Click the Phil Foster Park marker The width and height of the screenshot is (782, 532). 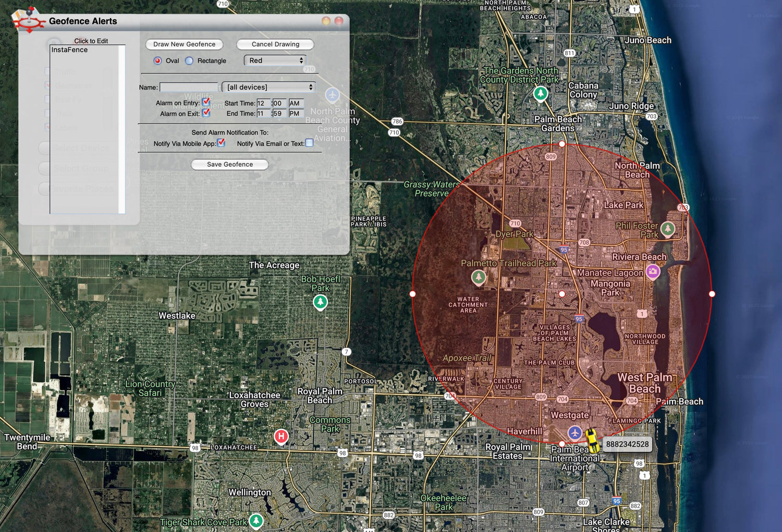tap(667, 228)
